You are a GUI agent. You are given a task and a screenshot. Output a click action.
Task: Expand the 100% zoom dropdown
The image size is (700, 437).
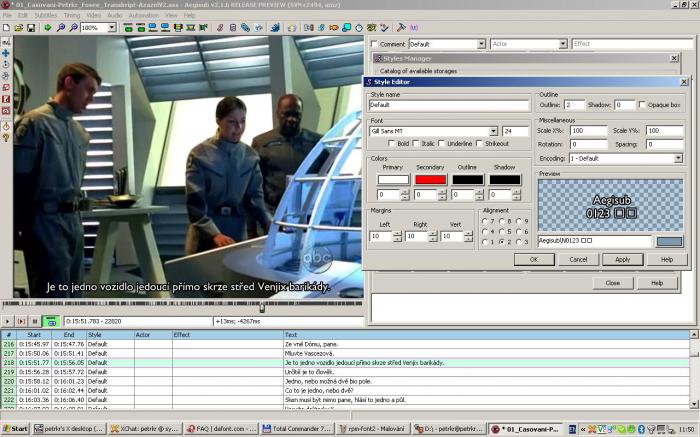112,28
